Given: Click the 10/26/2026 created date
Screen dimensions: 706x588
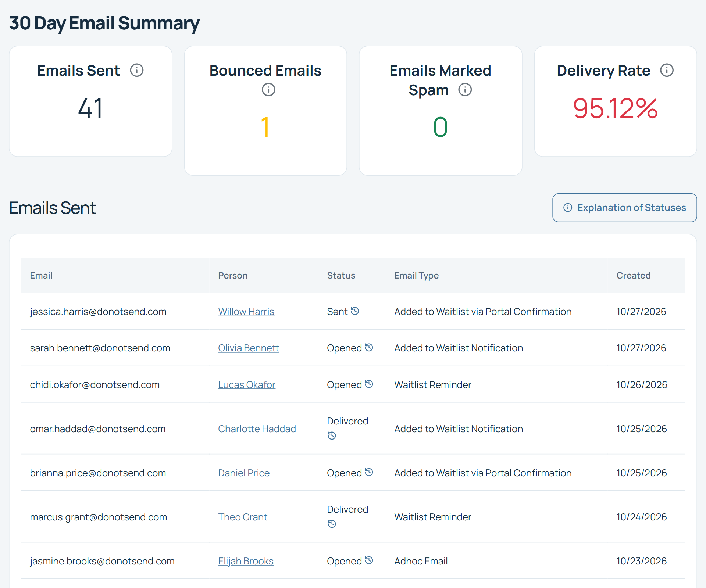Looking at the screenshot, I should [642, 385].
